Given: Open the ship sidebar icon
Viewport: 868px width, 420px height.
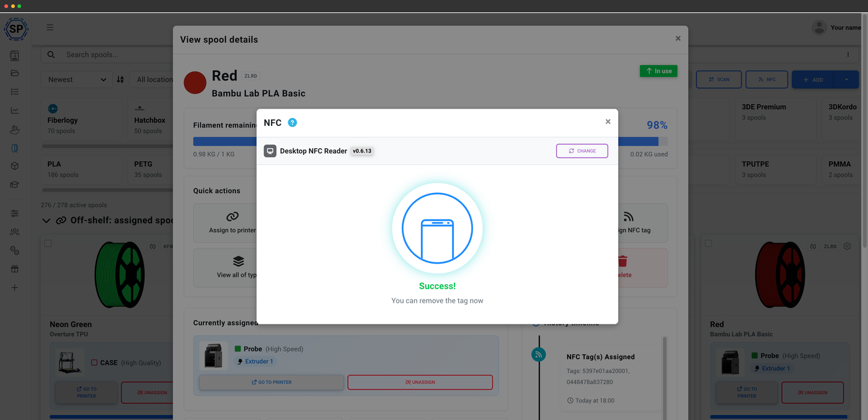Looking at the screenshot, I should tap(14, 129).
